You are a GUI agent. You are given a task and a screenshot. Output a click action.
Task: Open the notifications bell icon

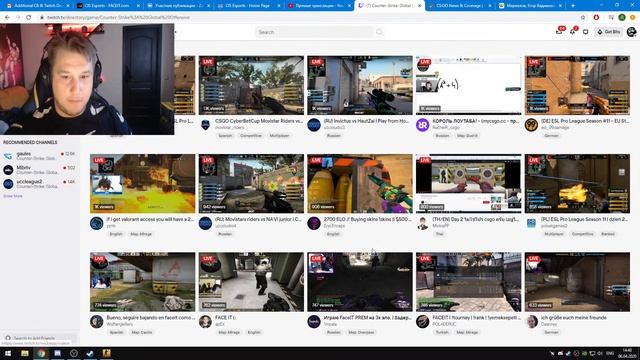click(573, 31)
